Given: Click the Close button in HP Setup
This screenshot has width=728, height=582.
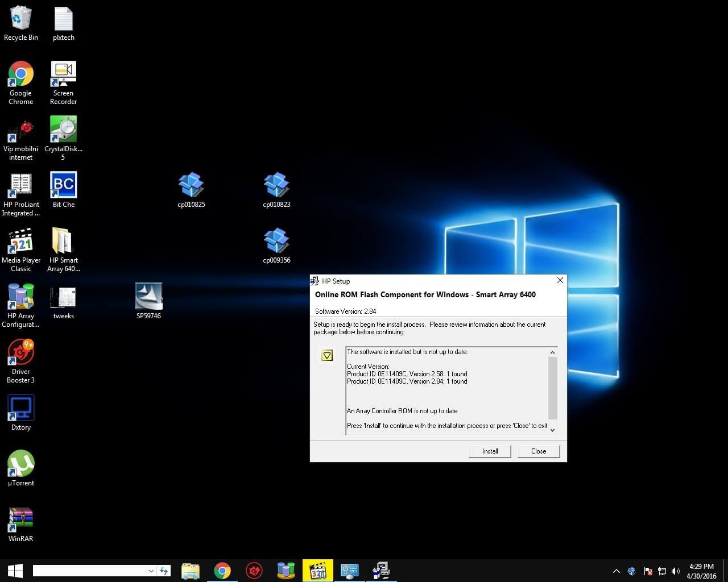Looking at the screenshot, I should 539,451.
